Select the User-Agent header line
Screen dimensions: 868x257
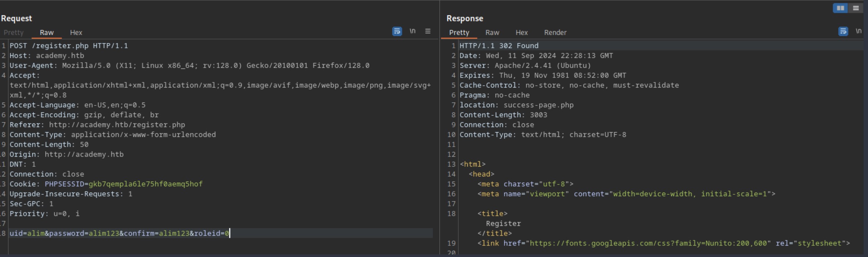pyautogui.click(x=189, y=66)
